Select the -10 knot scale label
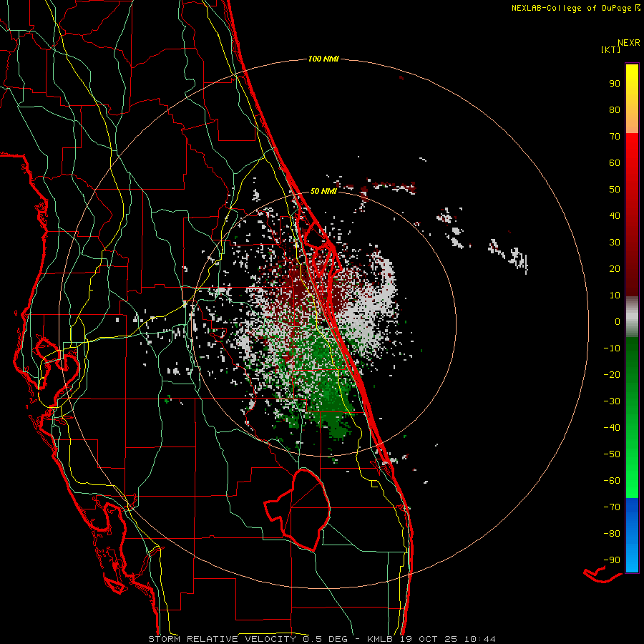644x644 pixels. (x=612, y=348)
